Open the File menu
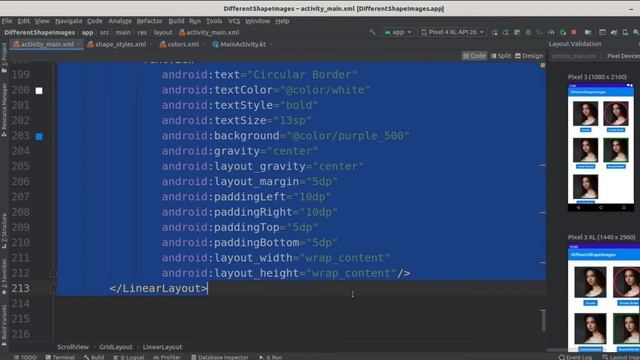640x360 pixels. coord(7,21)
